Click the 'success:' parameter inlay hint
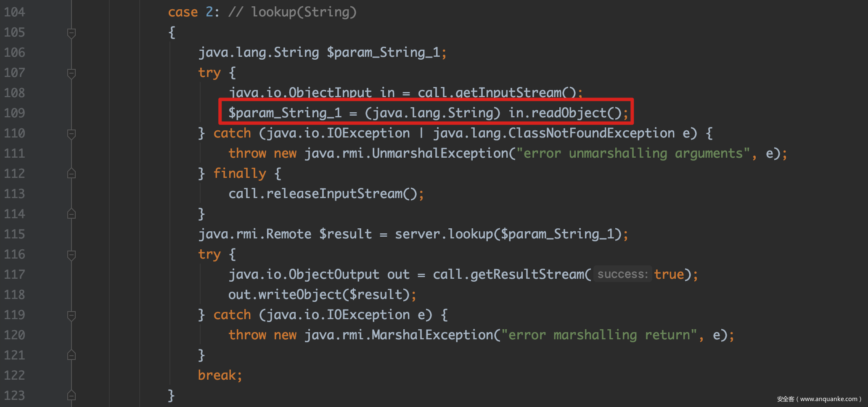 622,275
